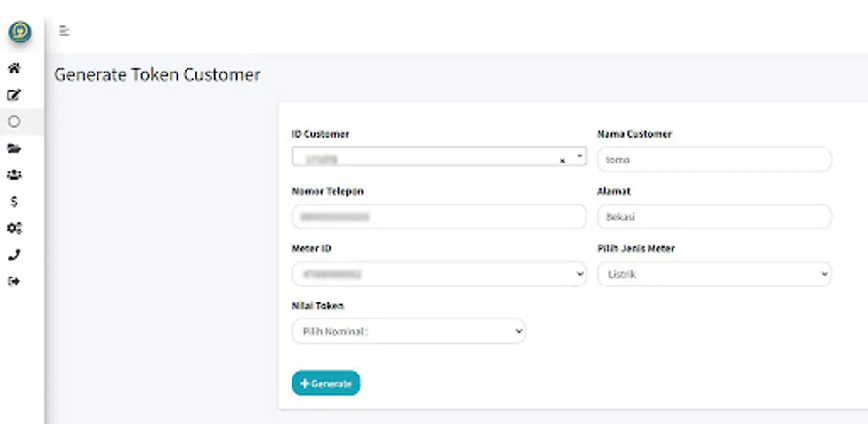Open the edit pencil sidebar icon

click(14, 95)
